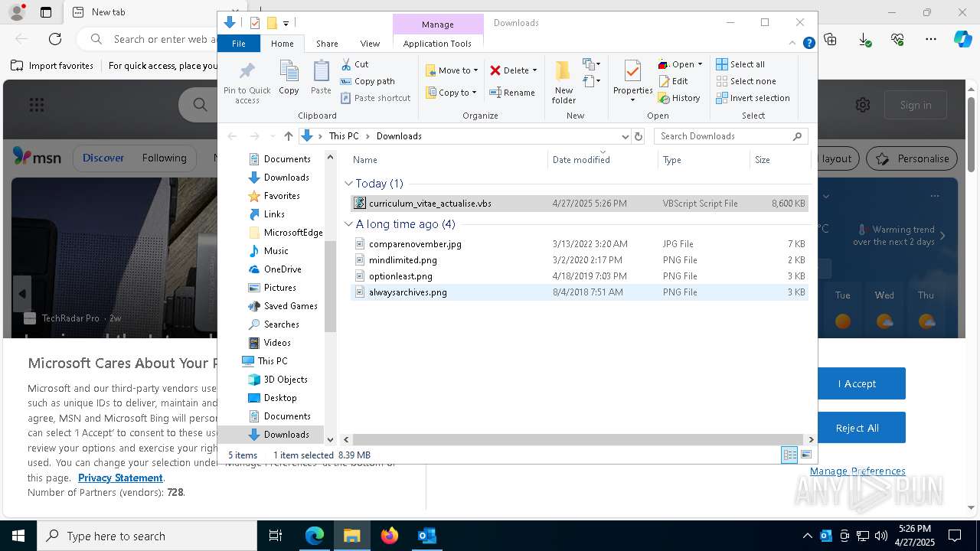
Task: Click Select all
Action: pyautogui.click(x=740, y=64)
